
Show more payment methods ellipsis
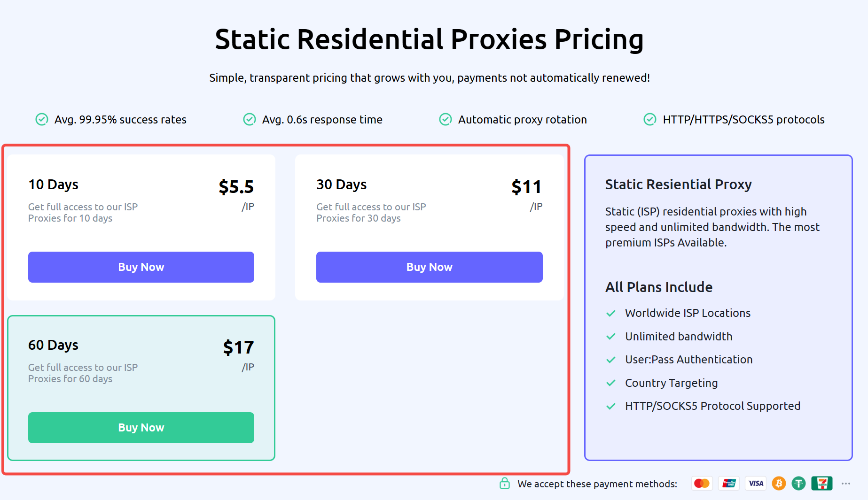coord(846,484)
